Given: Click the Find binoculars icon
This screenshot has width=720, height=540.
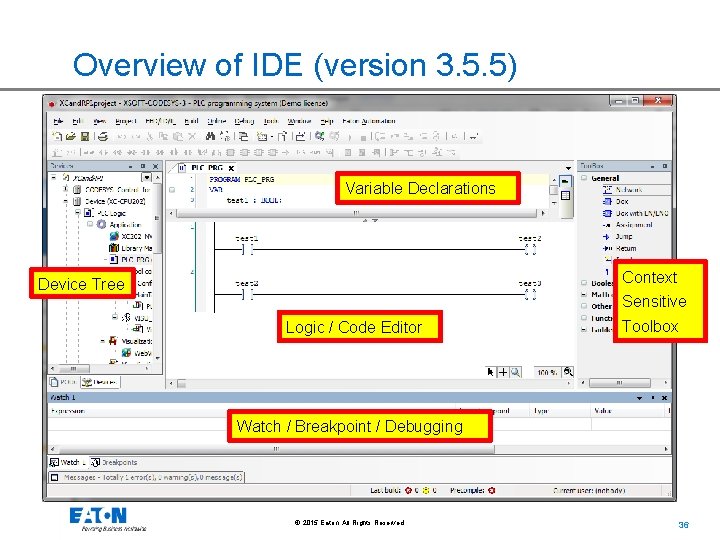Looking at the screenshot, I should (x=210, y=136).
